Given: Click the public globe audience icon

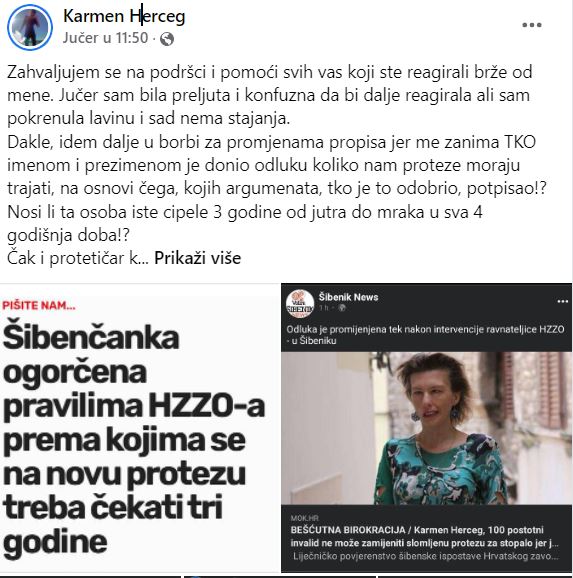Looking at the screenshot, I should (167, 38).
